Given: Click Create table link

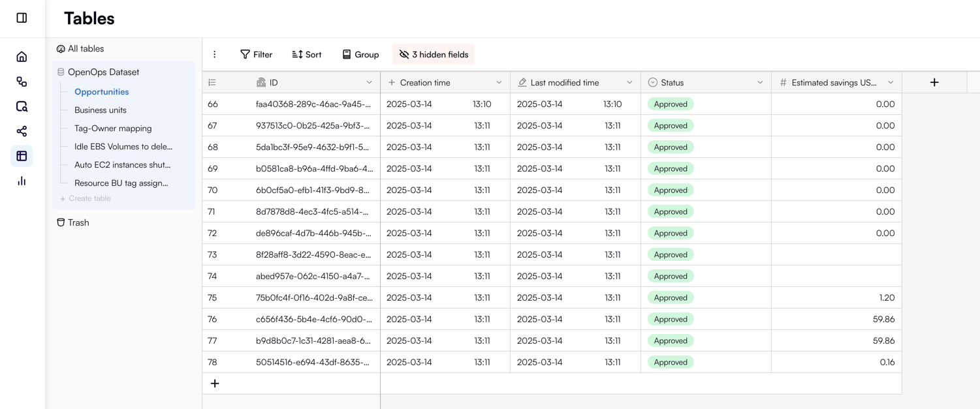Looking at the screenshot, I should pos(86,198).
